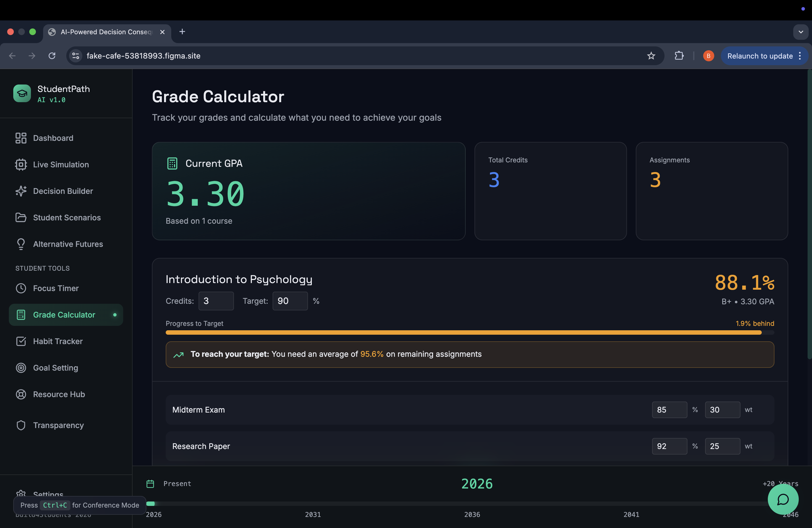Open the Focus Timer clock icon

21,288
